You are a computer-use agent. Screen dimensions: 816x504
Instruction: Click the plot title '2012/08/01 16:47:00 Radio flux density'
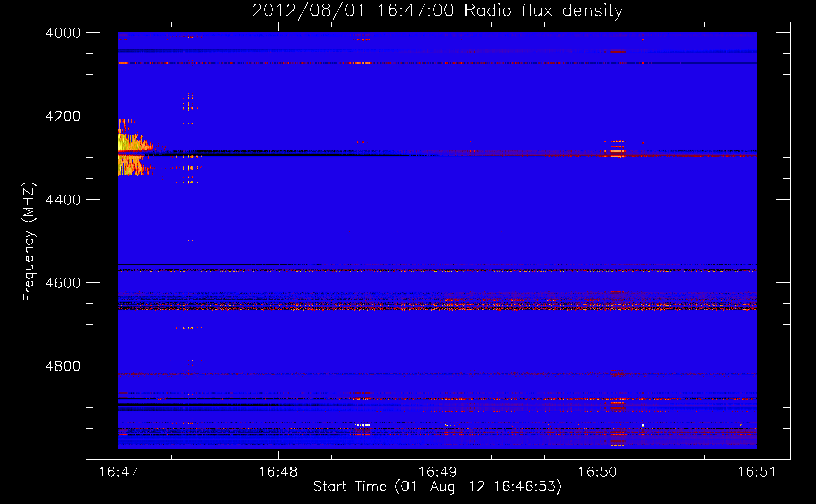437,10
